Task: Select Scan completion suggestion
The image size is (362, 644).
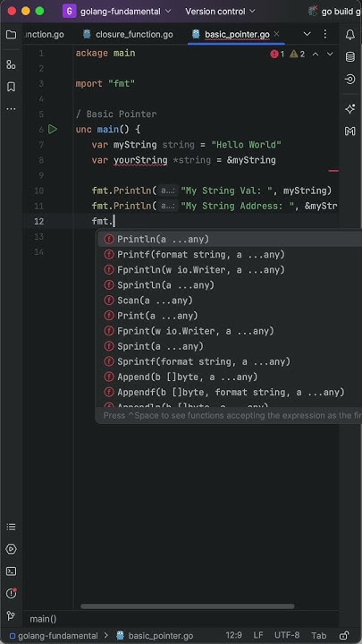Action: [x=230, y=301]
